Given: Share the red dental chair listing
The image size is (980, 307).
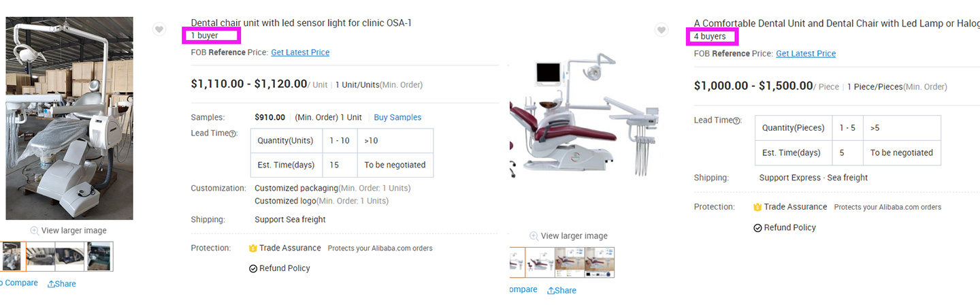Looking at the screenshot, I should click(x=561, y=291).
